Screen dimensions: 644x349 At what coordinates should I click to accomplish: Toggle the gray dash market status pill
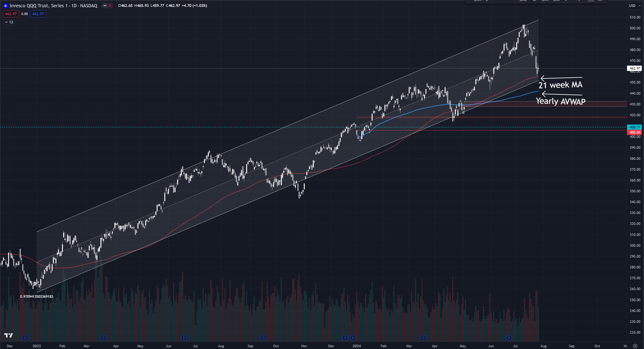[105, 6]
